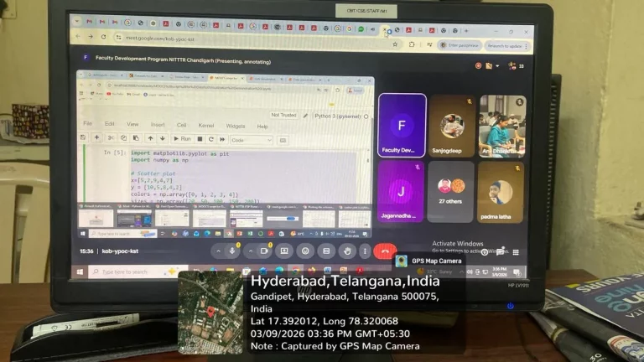Click Relaunch to update button
The height and width of the screenshot is (362, 644).
point(507,46)
